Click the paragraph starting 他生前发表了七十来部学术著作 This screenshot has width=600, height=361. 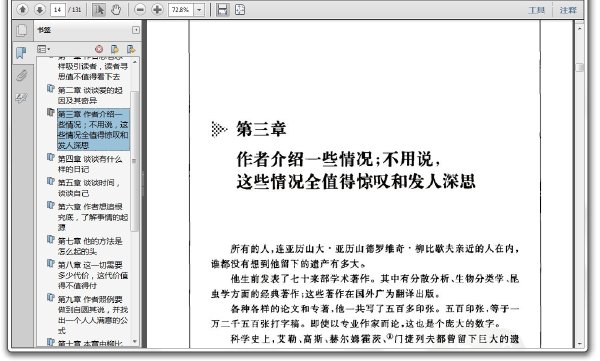click(365, 286)
